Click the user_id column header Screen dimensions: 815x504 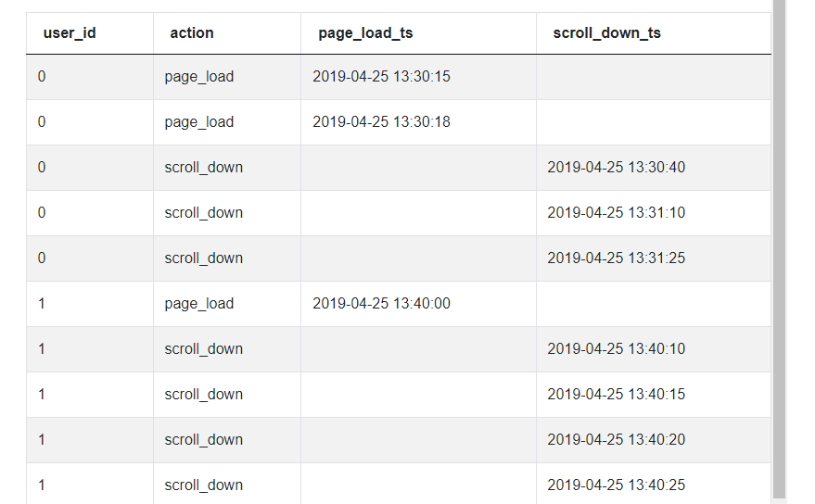tap(70, 33)
